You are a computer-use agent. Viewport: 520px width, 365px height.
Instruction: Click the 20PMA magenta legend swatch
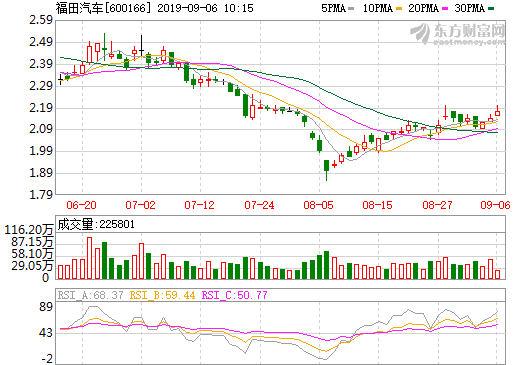tap(445, 8)
